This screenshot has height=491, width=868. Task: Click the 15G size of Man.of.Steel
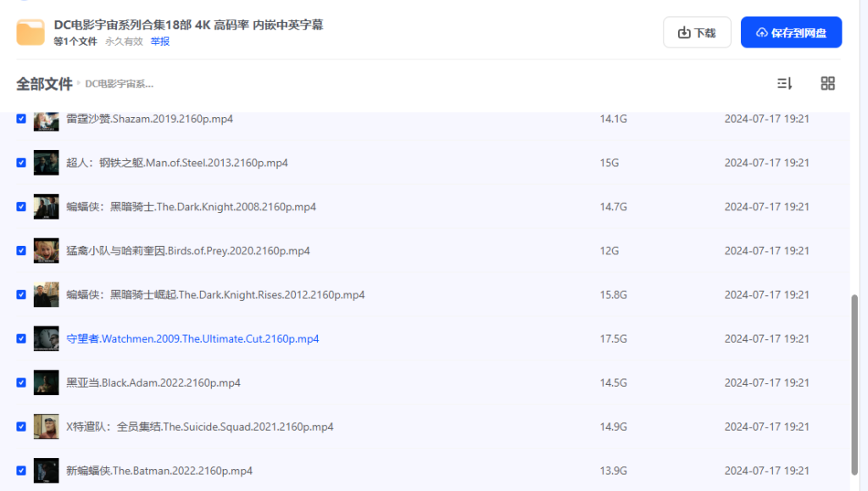[x=609, y=163]
